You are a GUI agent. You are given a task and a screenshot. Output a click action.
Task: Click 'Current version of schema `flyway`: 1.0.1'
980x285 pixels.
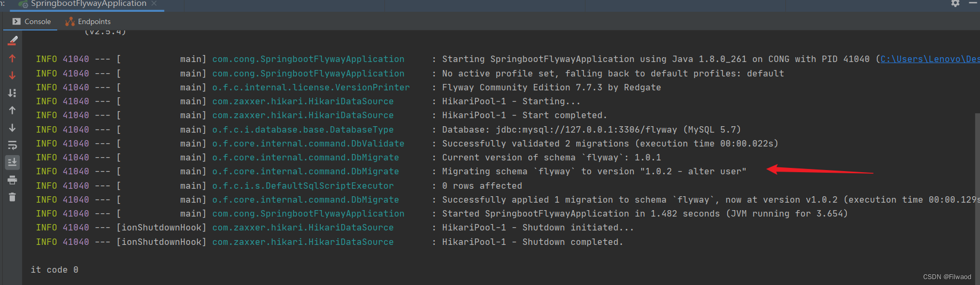(551, 158)
